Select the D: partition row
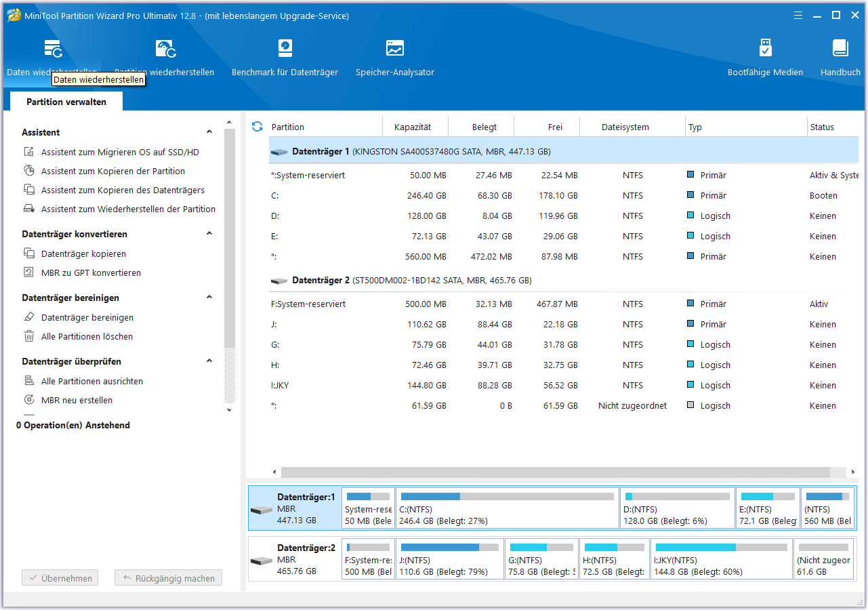The width and height of the screenshot is (868, 610). tap(563, 216)
